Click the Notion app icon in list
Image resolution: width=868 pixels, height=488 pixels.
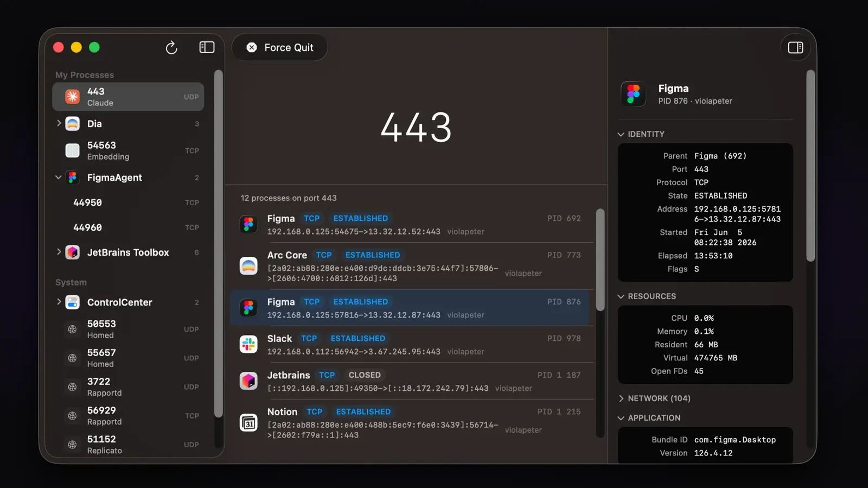tap(248, 422)
